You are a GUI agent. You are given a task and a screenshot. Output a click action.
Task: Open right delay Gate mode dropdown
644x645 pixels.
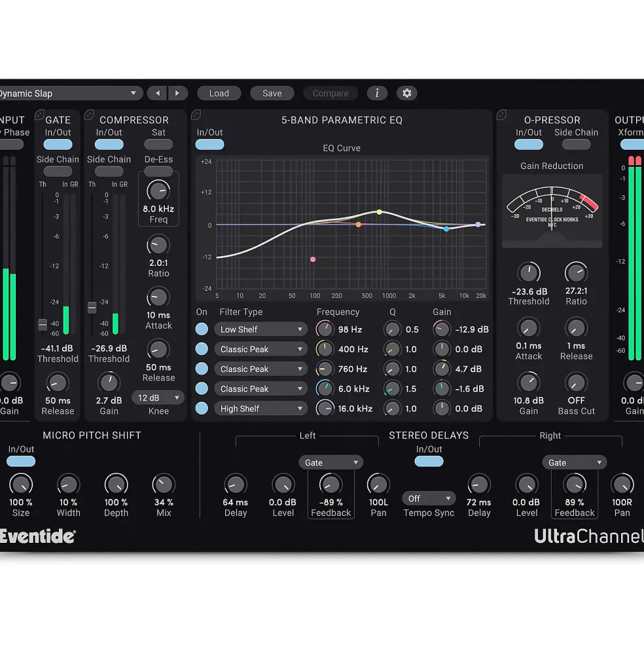tap(574, 462)
